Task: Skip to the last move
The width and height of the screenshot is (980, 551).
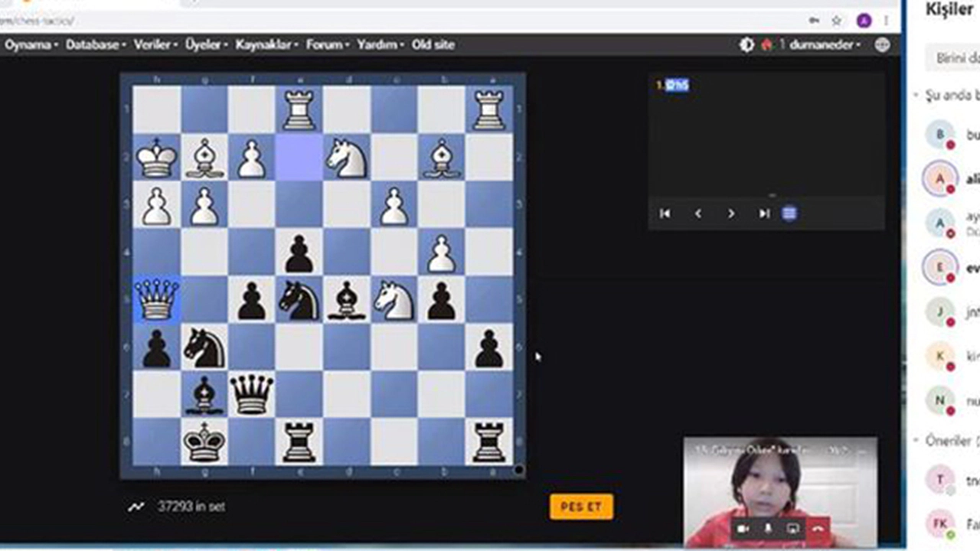Action: [764, 214]
